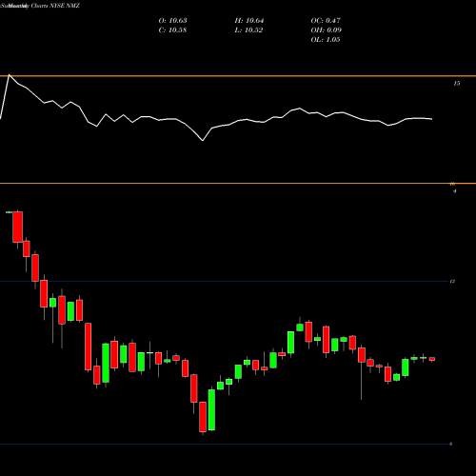Image resolution: width=476 pixels, height=476 pixels.
Task: Click the close value C: 10.58
Action: click(172, 30)
